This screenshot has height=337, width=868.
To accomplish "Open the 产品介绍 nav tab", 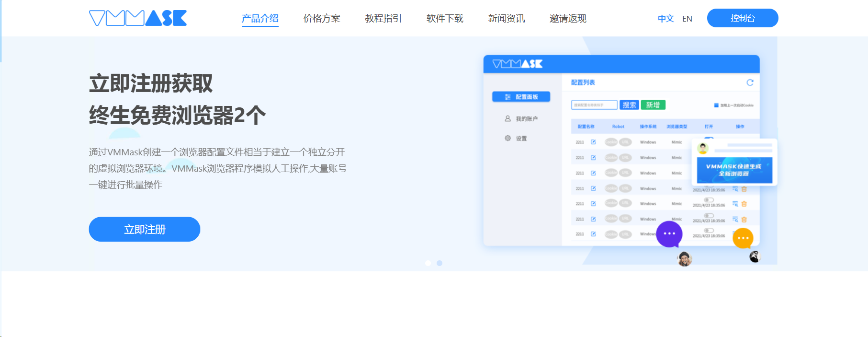I will (260, 18).
